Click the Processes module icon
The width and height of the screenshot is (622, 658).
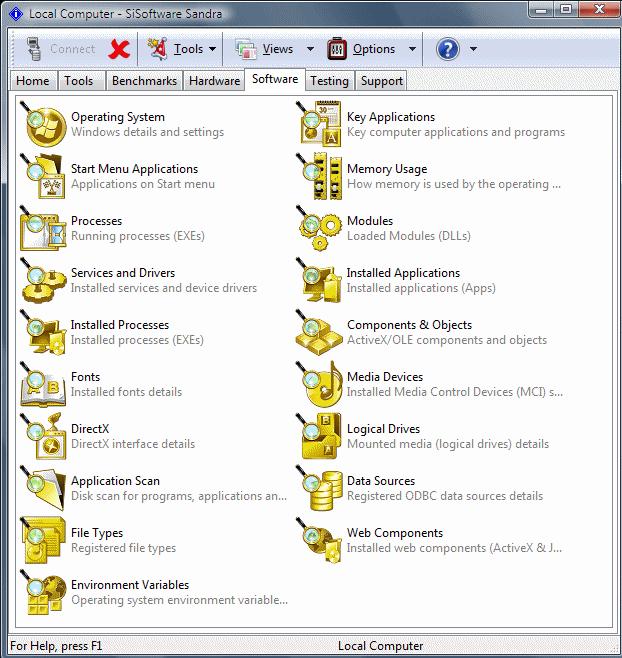pos(43,228)
